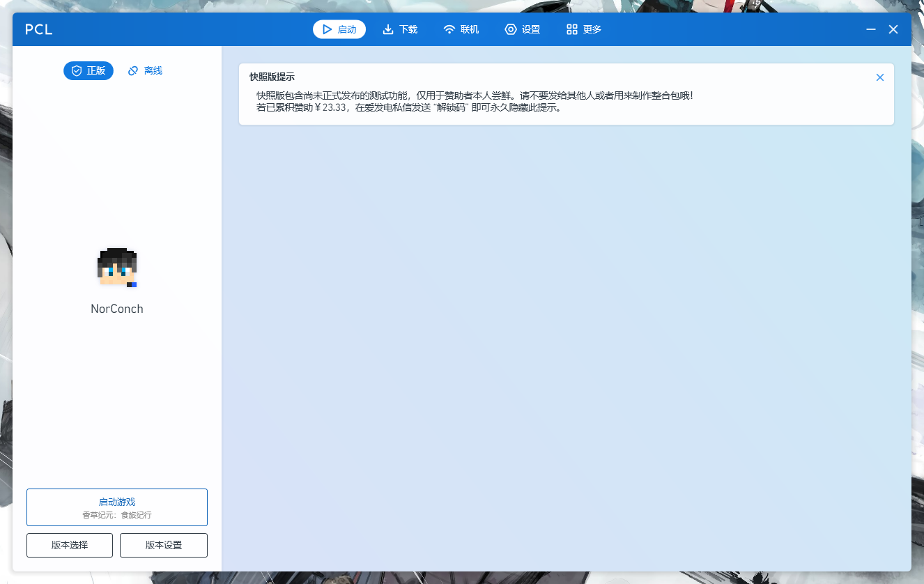Image resolution: width=924 pixels, height=584 pixels.
Task: Click the four-squares grid icon for 更多
Action: (572, 29)
